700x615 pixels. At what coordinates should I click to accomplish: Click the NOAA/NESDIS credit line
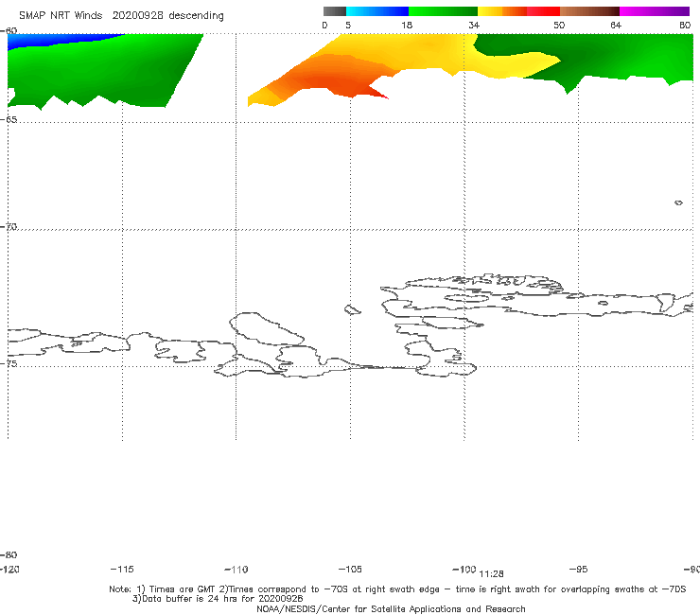(391, 608)
